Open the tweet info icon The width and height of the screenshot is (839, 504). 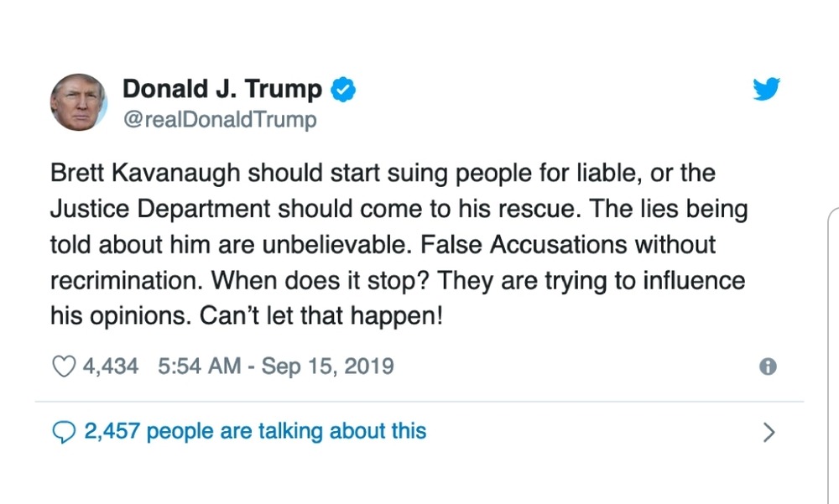click(767, 367)
